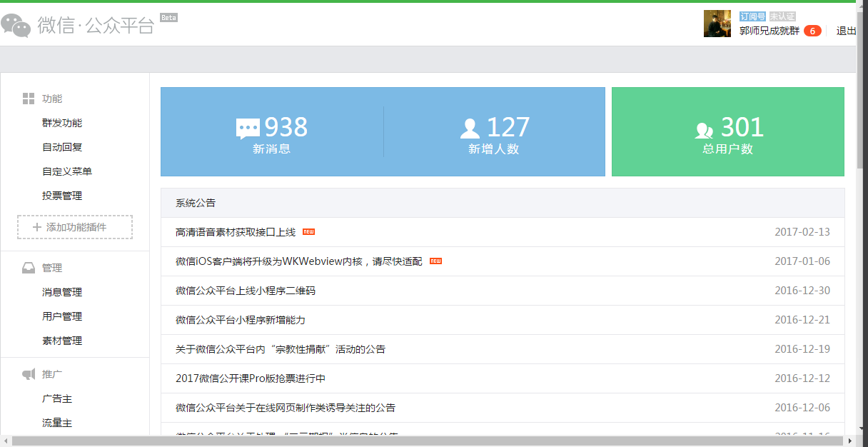The width and height of the screenshot is (868, 447).
Task: Click the 新消息 speech bubble icon
Action: [248, 129]
